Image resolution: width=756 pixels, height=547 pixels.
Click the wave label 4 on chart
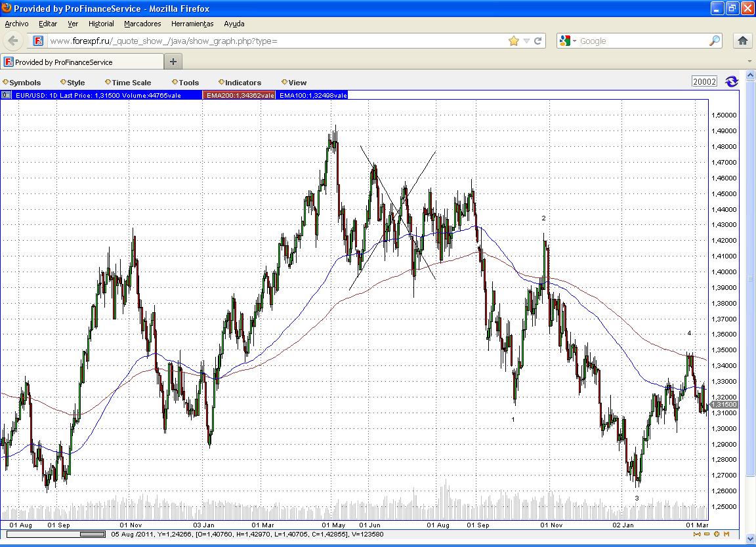[689, 333]
